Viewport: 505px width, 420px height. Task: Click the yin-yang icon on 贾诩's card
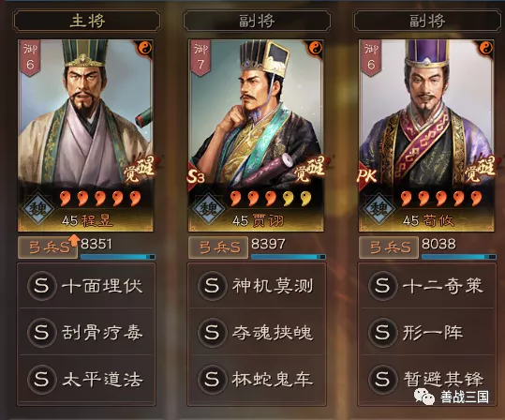[315, 49]
